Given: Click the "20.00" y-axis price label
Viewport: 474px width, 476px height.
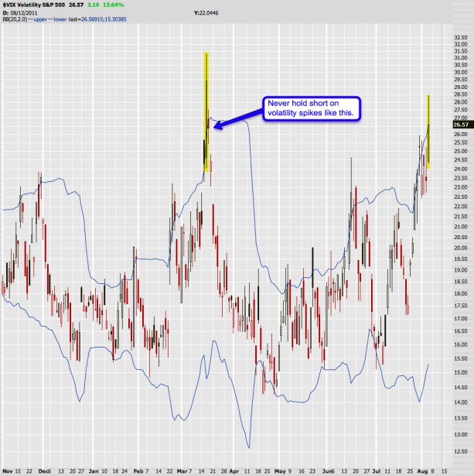Looking at the screenshot, I should coord(461,248).
